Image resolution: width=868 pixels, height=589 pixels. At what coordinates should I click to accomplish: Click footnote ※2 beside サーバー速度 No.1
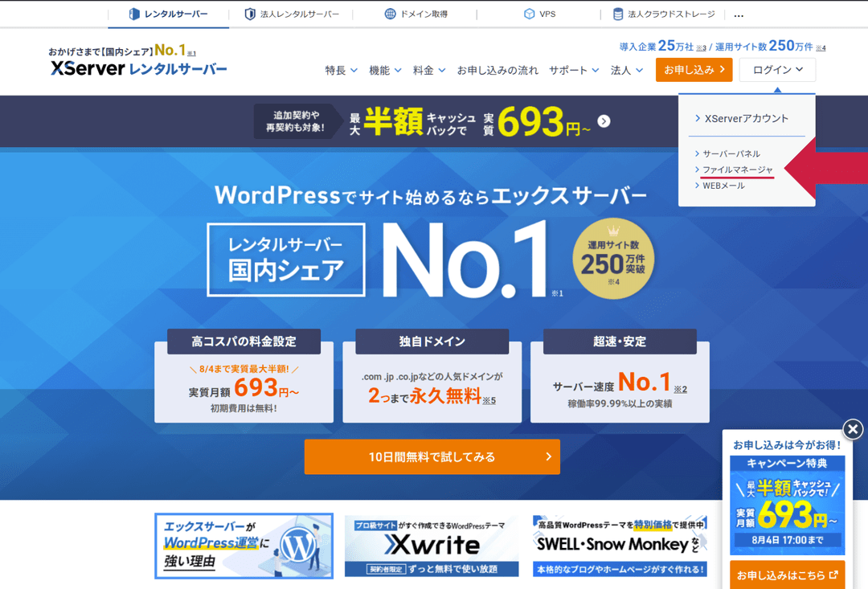(681, 389)
